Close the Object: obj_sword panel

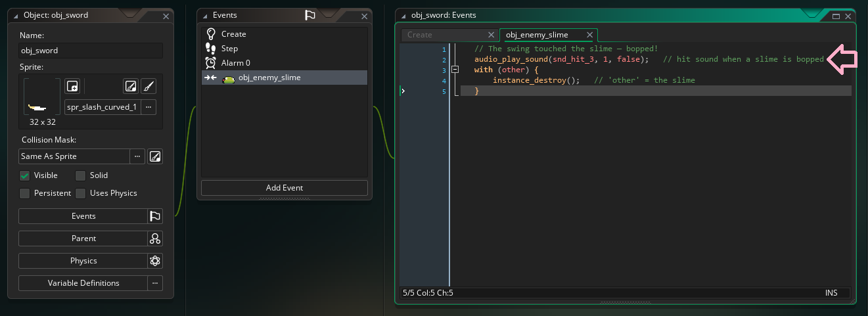[166, 16]
